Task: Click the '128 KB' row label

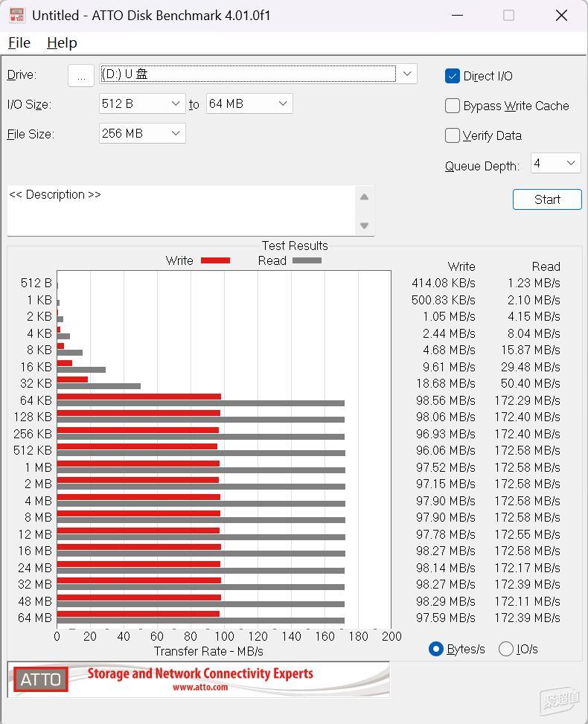Action: (33, 417)
